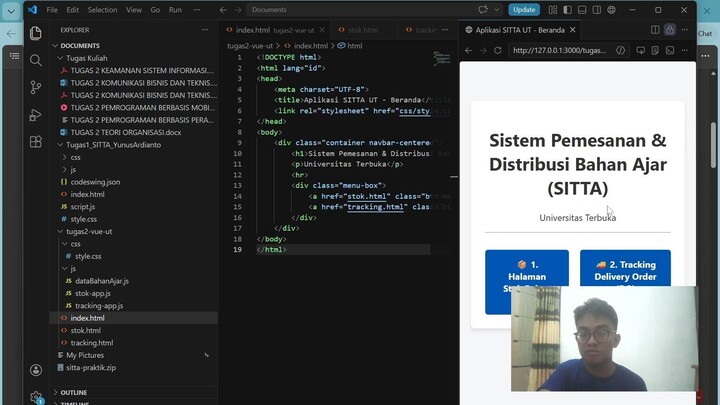Click the index.html breadcrumb segment
Viewport: 720px width, 405px height.
click(x=310, y=45)
